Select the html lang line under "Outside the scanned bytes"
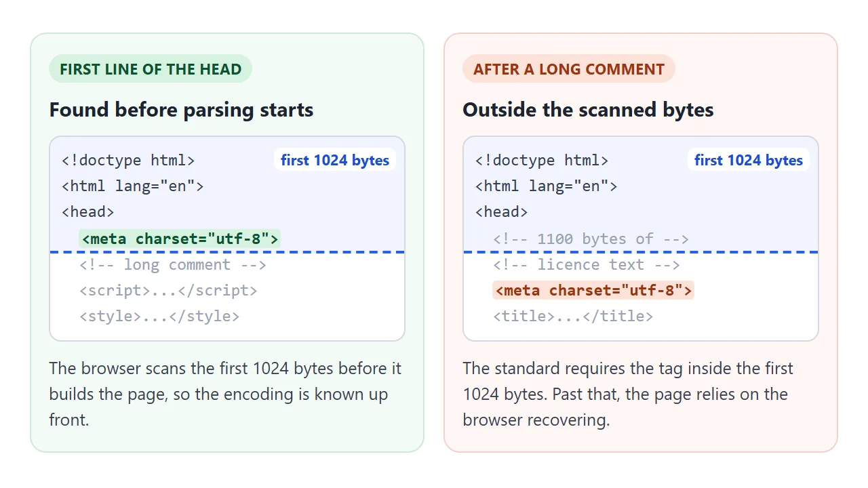This screenshot has height=488, width=868. pos(547,186)
